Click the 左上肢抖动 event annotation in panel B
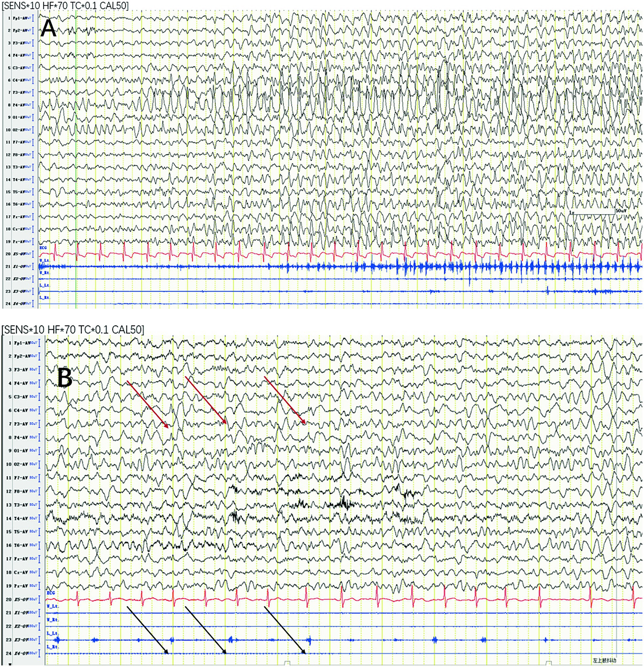 point(605,661)
